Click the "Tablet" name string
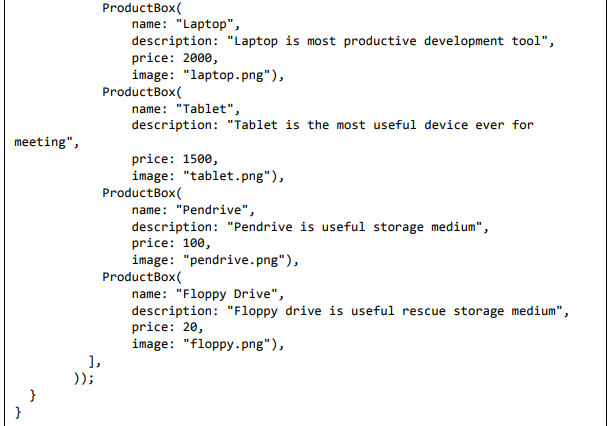 pos(207,108)
